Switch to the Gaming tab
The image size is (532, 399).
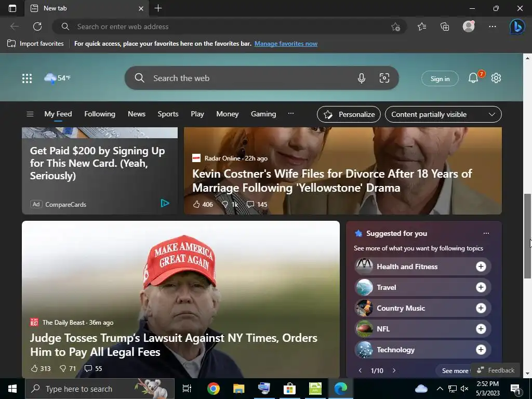[x=263, y=114]
